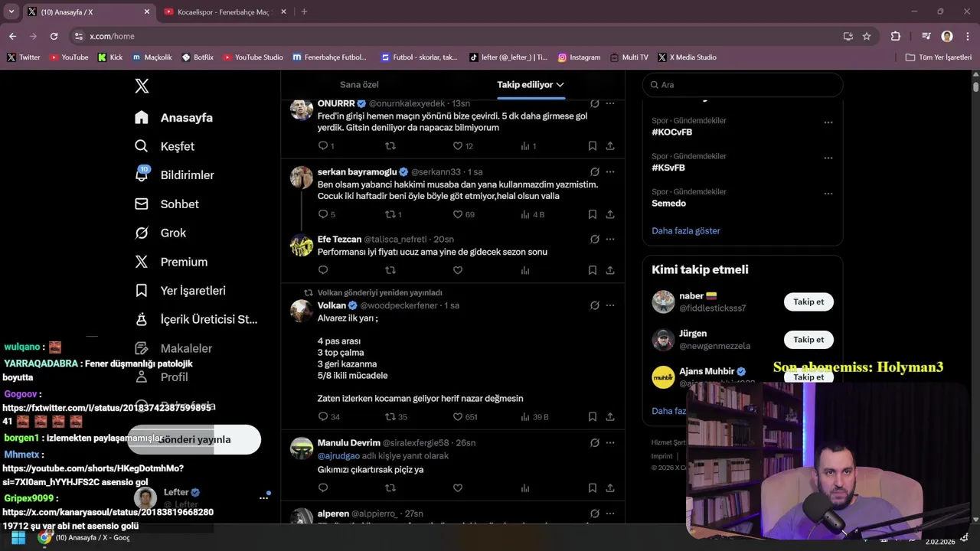Open #KSvFB trending topic
This screenshot has width=980, height=551.
click(x=668, y=168)
